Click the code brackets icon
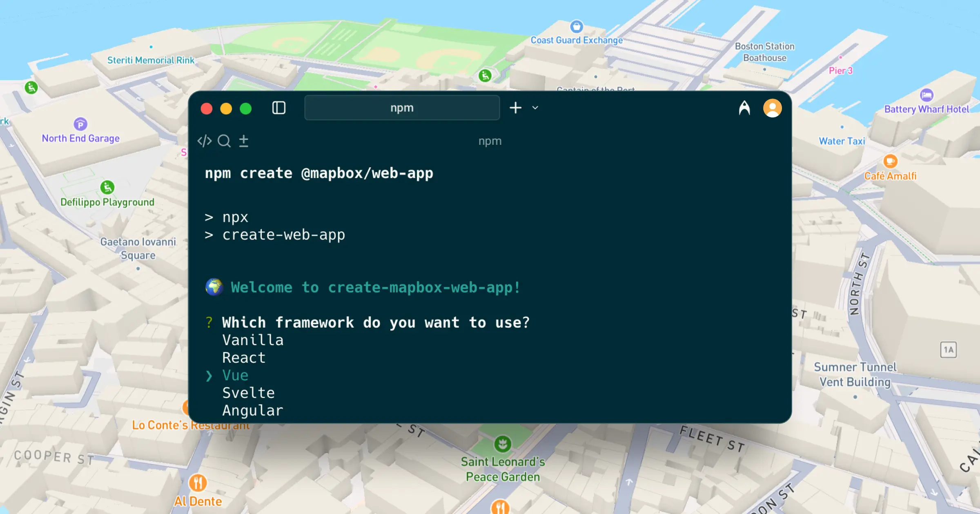 204,141
